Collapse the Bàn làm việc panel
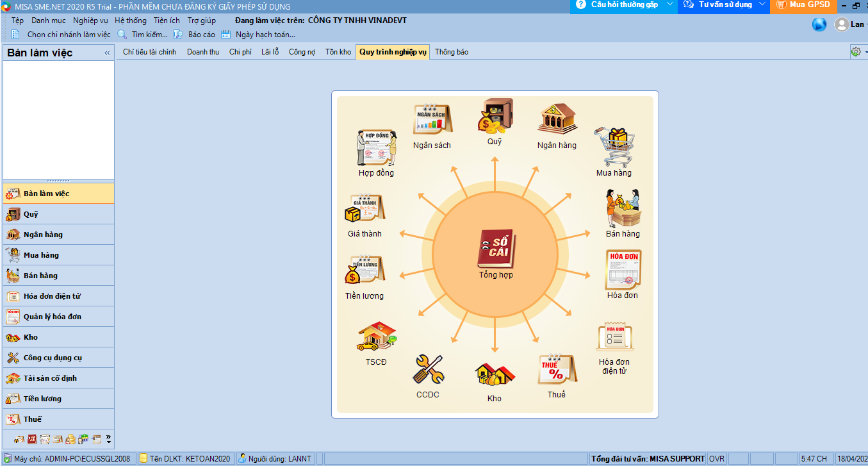Viewport: 868px width, 466px height. point(107,53)
